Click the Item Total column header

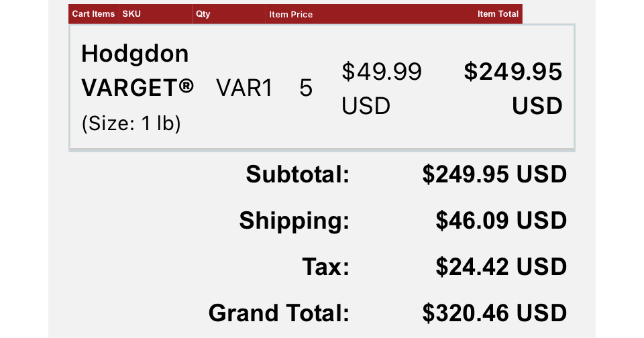coord(498,14)
